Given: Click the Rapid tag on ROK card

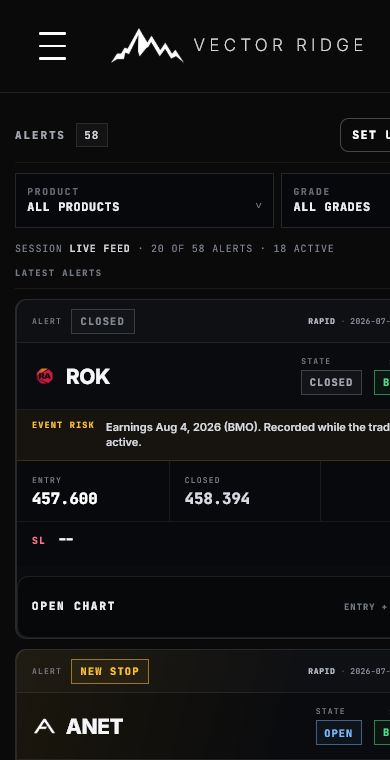Looking at the screenshot, I should click(321, 321).
